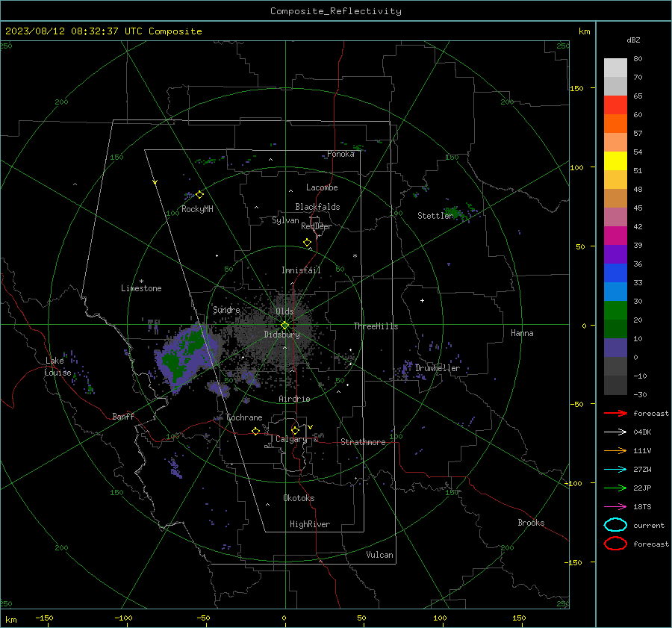
Task: Click the yellow diamond marker above Calgary
Action: tap(295, 430)
